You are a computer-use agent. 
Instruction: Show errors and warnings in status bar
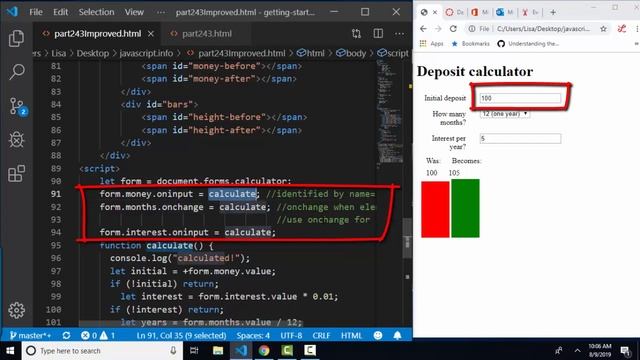pos(98,336)
